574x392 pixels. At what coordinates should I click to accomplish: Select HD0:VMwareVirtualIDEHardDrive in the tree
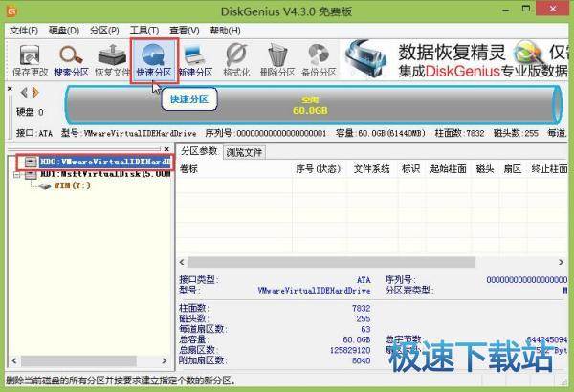(105, 162)
